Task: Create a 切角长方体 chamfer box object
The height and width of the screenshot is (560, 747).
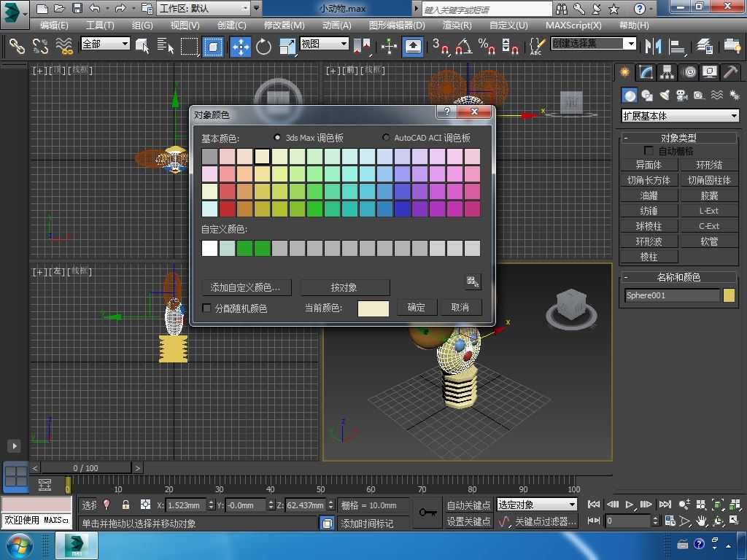Action: click(x=649, y=180)
